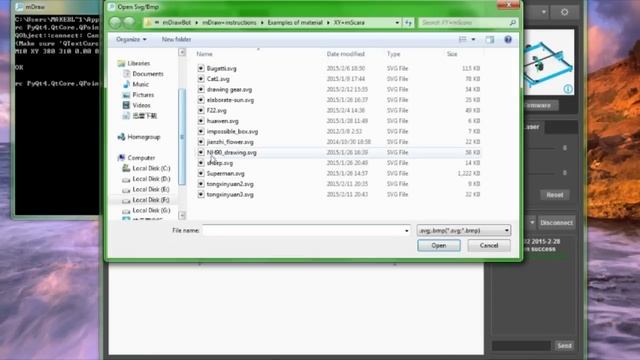Sort files by Size column

click(452, 54)
